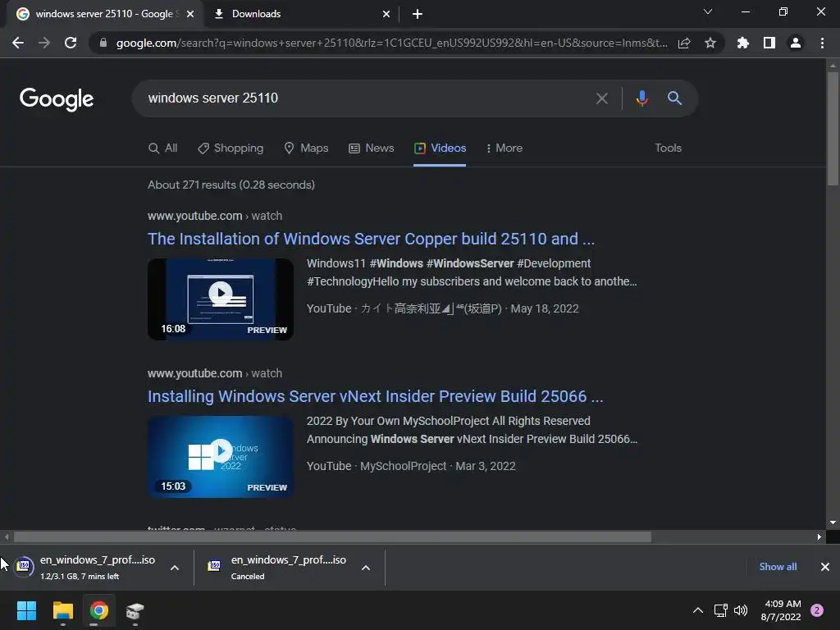The image size is (840, 630).
Task: Open the vNext Insider Preview Build 25066 result
Action: pos(376,396)
